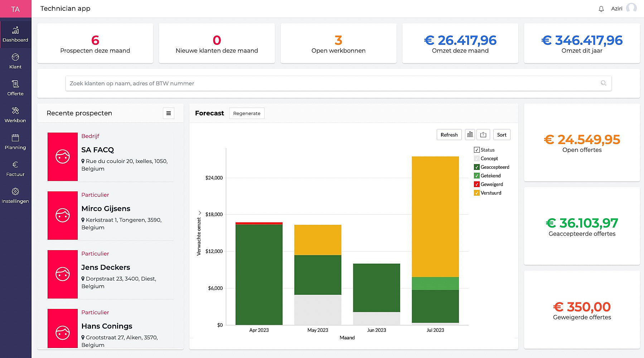Disable the Geweigerd status filter
This screenshot has height=358, width=644.
(x=476, y=184)
